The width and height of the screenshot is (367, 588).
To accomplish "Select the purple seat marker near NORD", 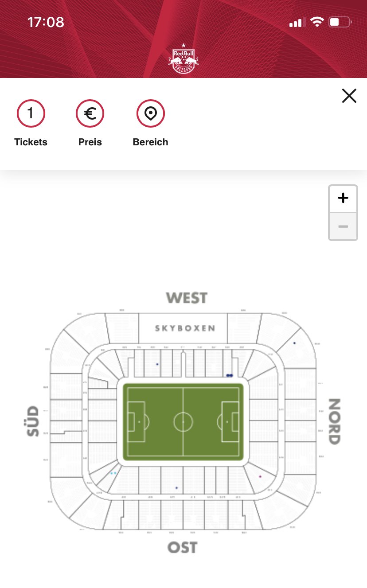I will tap(260, 476).
